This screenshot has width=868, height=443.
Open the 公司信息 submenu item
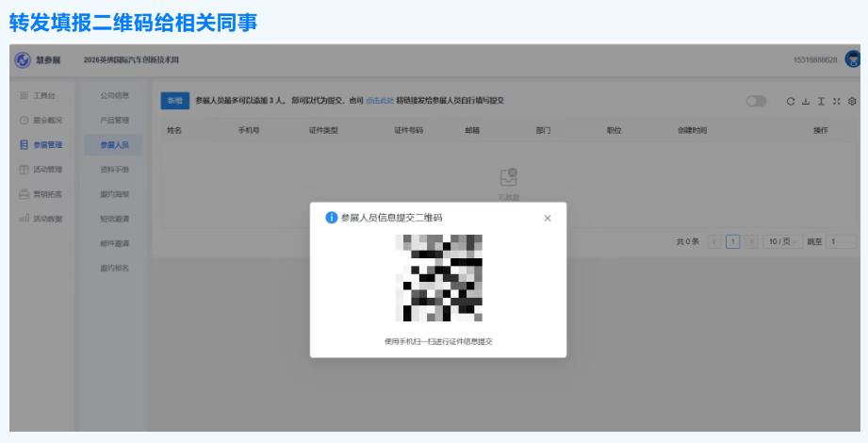pos(115,96)
